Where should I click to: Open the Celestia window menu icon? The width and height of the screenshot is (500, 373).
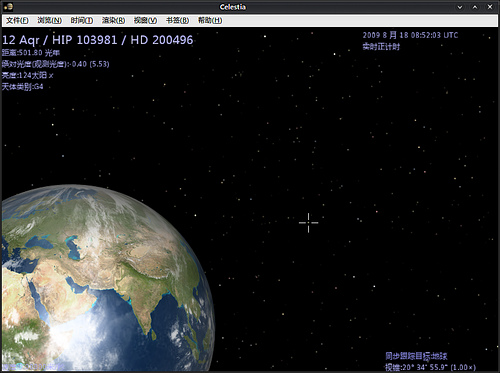coord(8,7)
